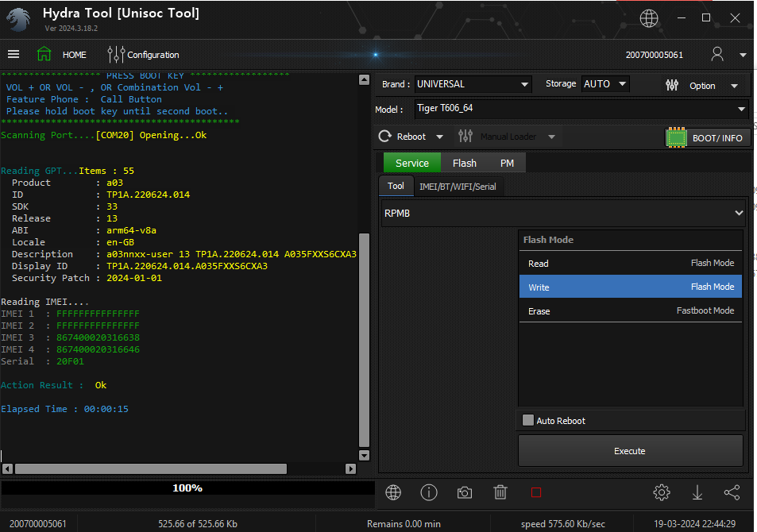Viewport: 757px width, 532px height.
Task: Click the Hydra dragon logo
Action: [x=19, y=20]
